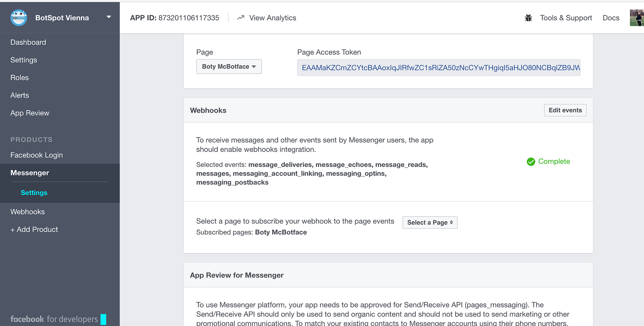Click the Complete status label
The image size is (644, 326).
point(554,162)
